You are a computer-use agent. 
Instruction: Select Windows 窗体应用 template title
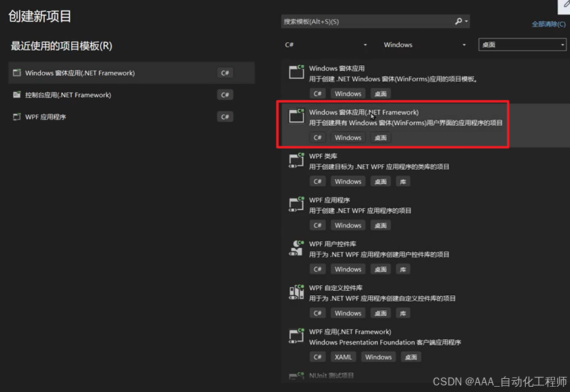pos(337,69)
